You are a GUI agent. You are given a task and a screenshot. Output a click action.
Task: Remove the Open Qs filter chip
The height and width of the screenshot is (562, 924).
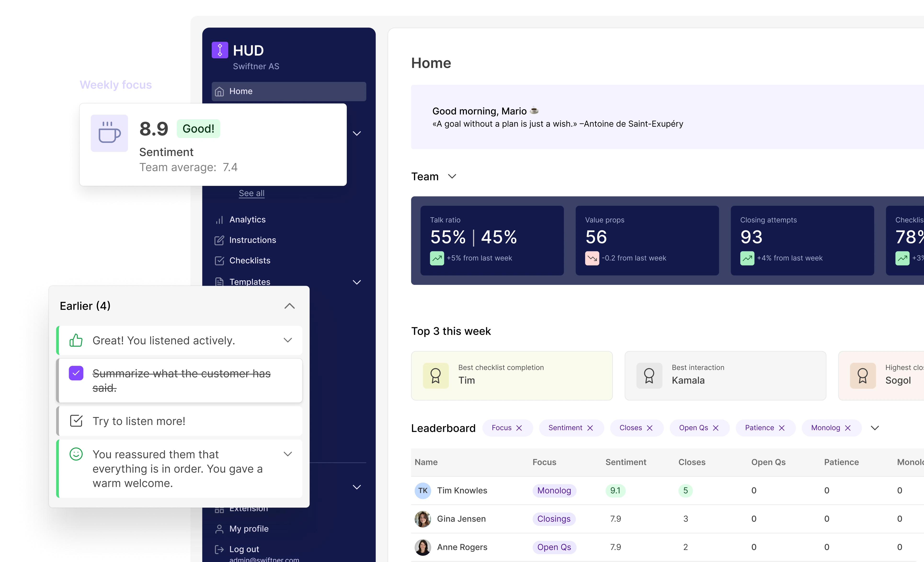point(715,428)
